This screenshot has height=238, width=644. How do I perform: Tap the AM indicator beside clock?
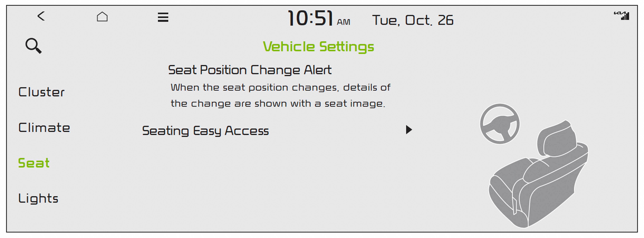344,22
